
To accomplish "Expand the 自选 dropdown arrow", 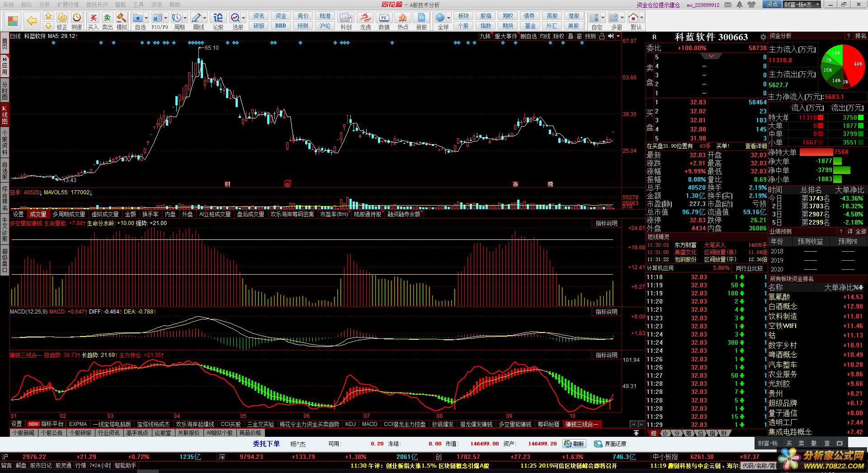I will [x=147, y=18].
